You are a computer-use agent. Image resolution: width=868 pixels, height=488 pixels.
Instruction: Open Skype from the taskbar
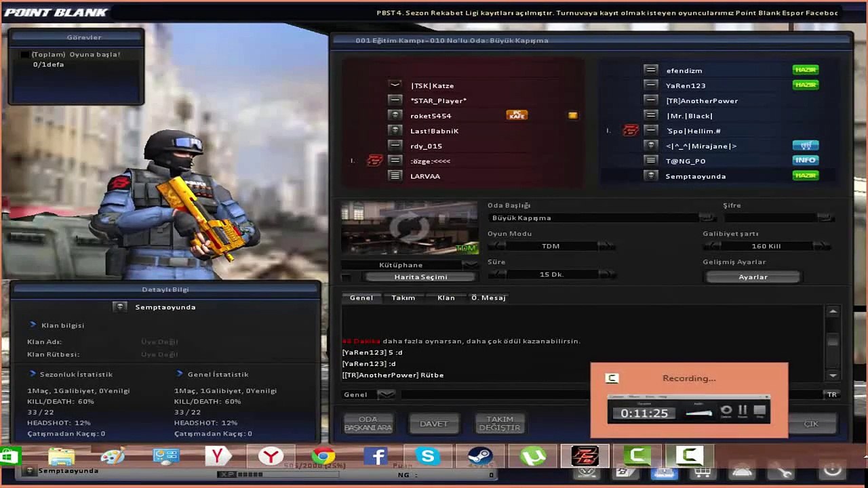point(428,456)
